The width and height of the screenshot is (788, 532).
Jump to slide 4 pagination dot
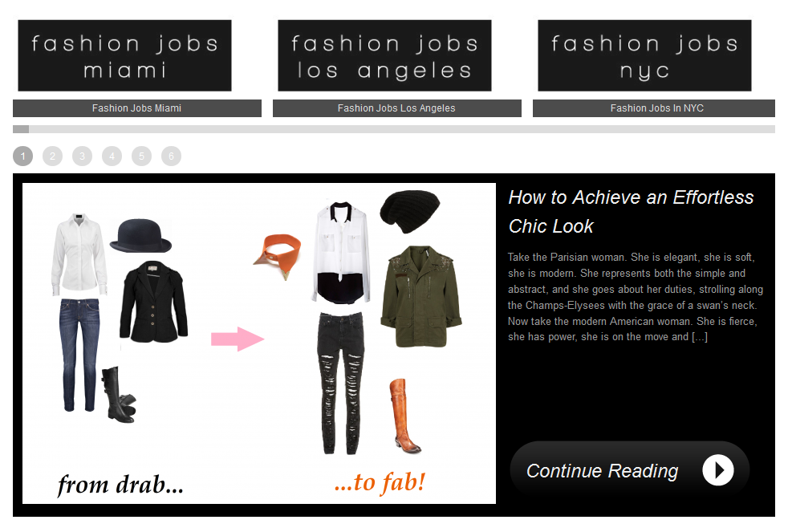pos(112,156)
